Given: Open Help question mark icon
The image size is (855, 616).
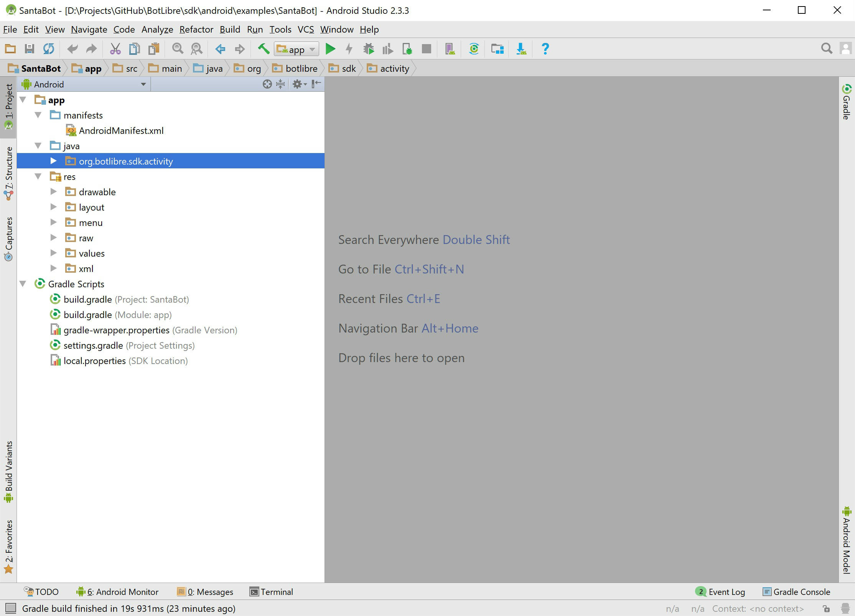Looking at the screenshot, I should pyautogui.click(x=545, y=49).
